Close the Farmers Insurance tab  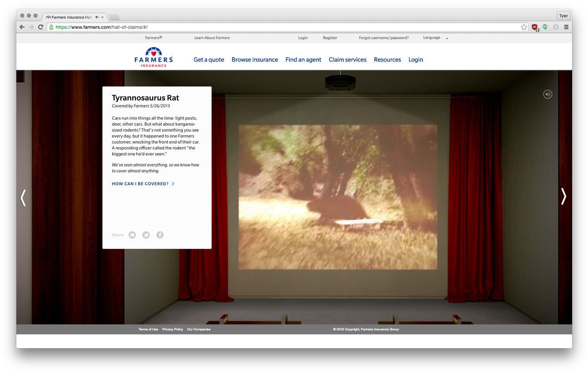tap(103, 17)
